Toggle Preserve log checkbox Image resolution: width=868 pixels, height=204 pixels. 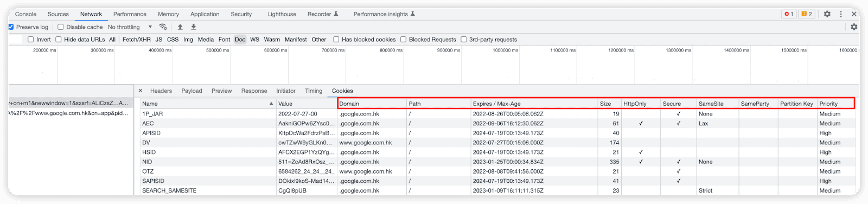tap(11, 27)
